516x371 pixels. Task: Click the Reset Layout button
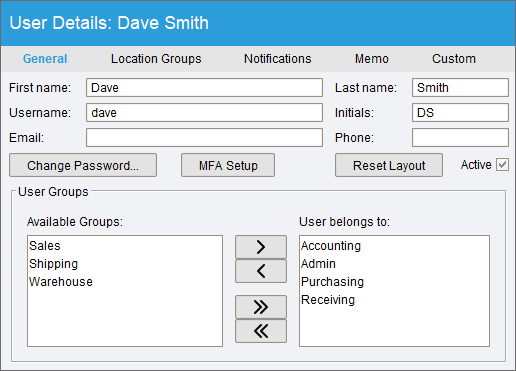tap(389, 165)
